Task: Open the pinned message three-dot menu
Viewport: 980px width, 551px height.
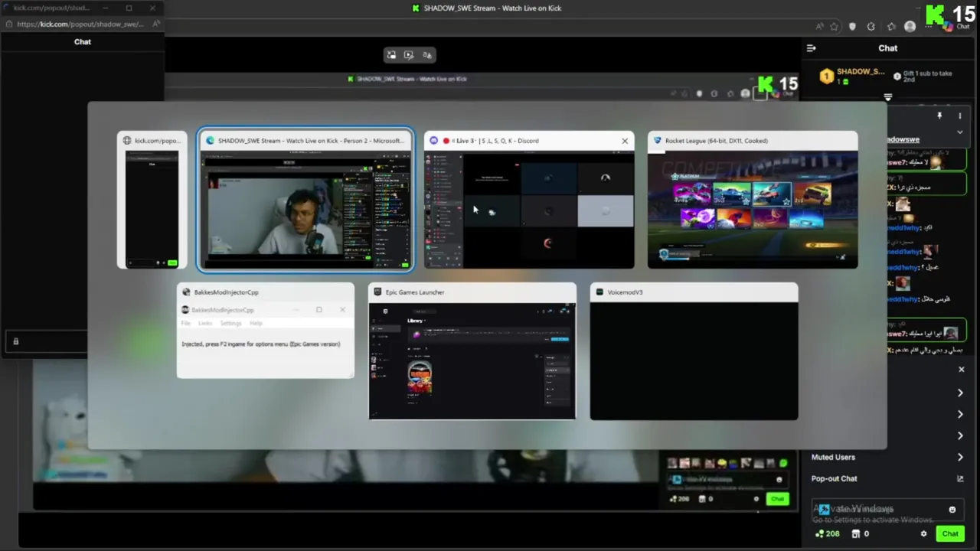Action: 959,116
